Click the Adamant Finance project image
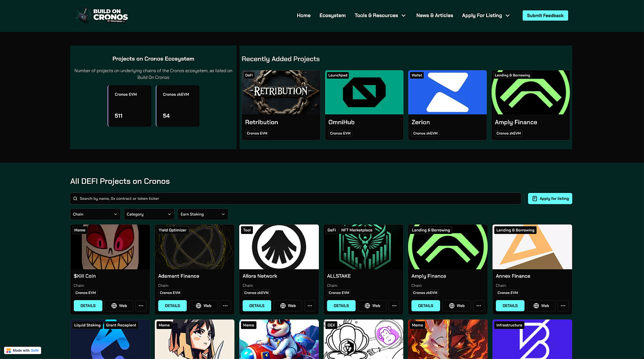Image resolution: width=644 pixels, height=359 pixels. [195, 247]
